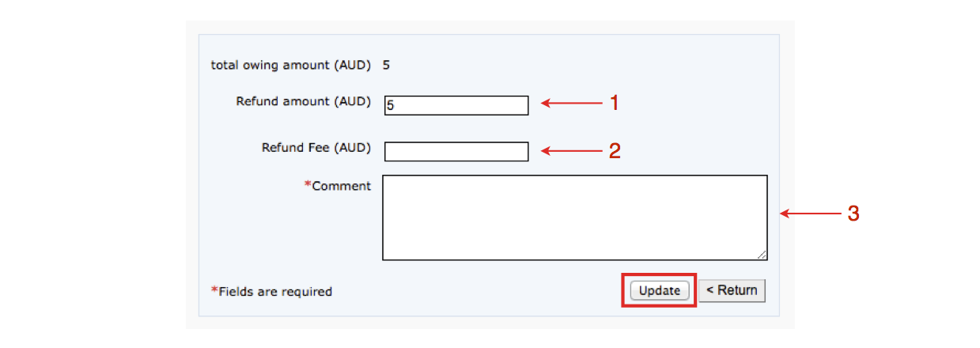The width and height of the screenshot is (980, 348).
Task: Click the Refund amount (AUD) label
Action: pyautogui.click(x=303, y=101)
